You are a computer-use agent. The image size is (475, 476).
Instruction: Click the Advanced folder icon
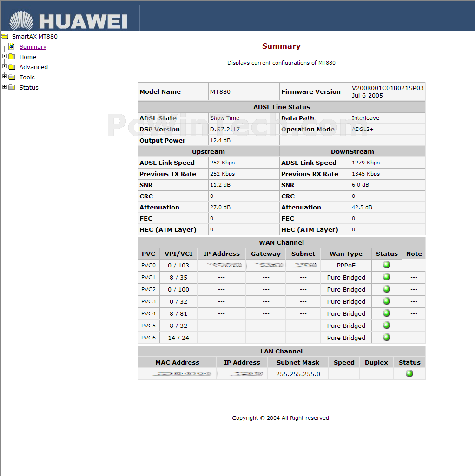point(12,67)
